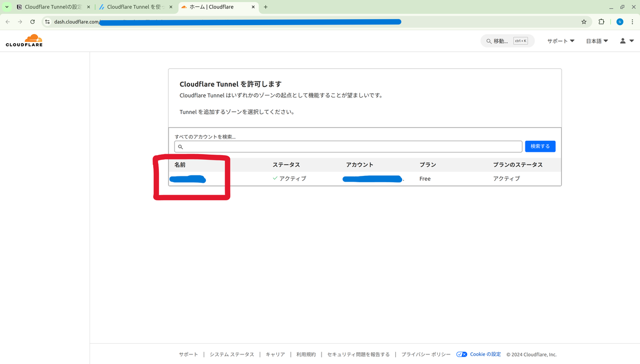Click the ステータス column header

pos(286,165)
